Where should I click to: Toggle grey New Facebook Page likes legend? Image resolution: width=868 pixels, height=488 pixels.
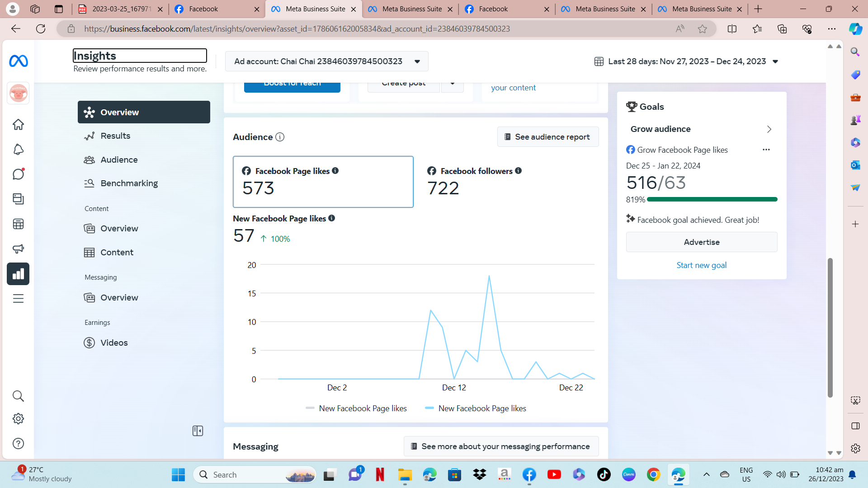tap(356, 408)
